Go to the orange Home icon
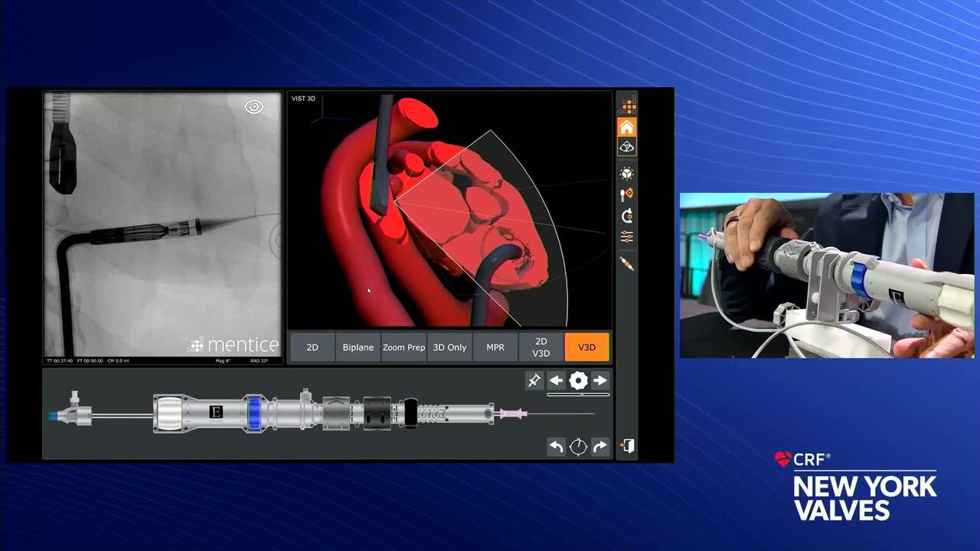 pos(627,127)
